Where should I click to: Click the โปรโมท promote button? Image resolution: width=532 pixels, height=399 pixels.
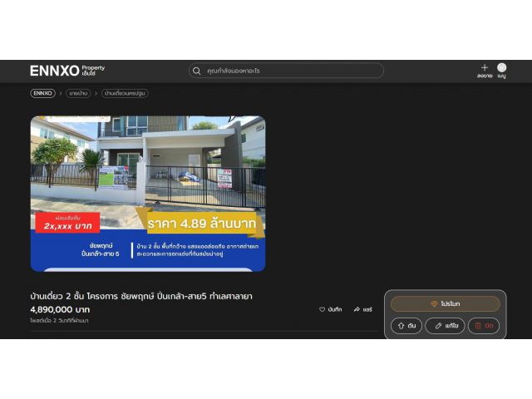(446, 303)
